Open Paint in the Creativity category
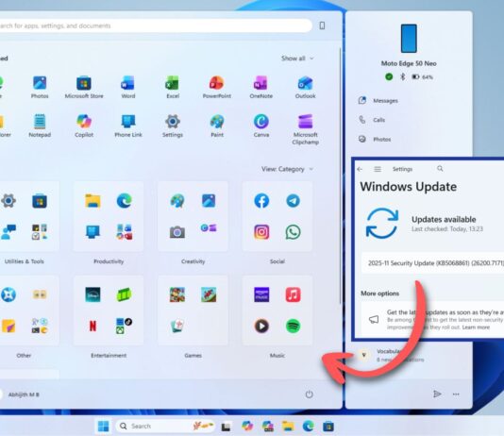This screenshot has height=436, width=504. tap(177, 201)
